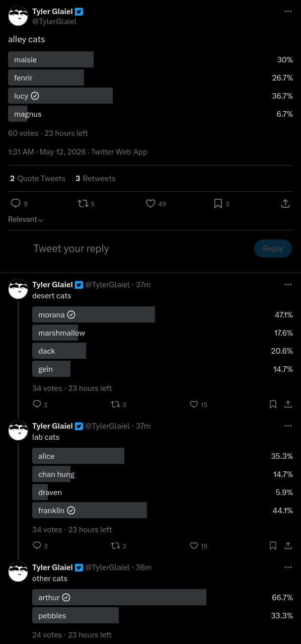Open more options on desert cats tweet
This screenshot has width=301, height=644.
click(x=288, y=284)
